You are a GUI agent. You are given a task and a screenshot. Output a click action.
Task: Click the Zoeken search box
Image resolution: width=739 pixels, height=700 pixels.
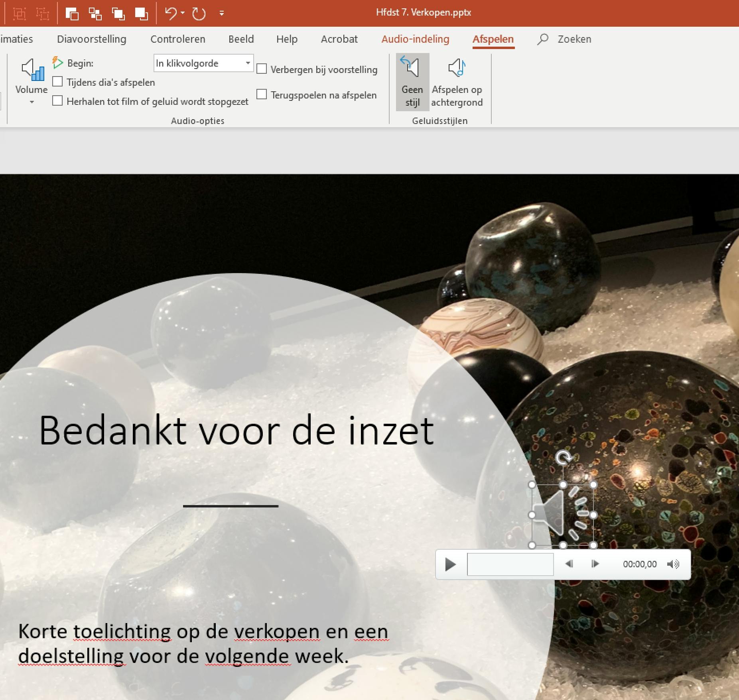point(564,39)
